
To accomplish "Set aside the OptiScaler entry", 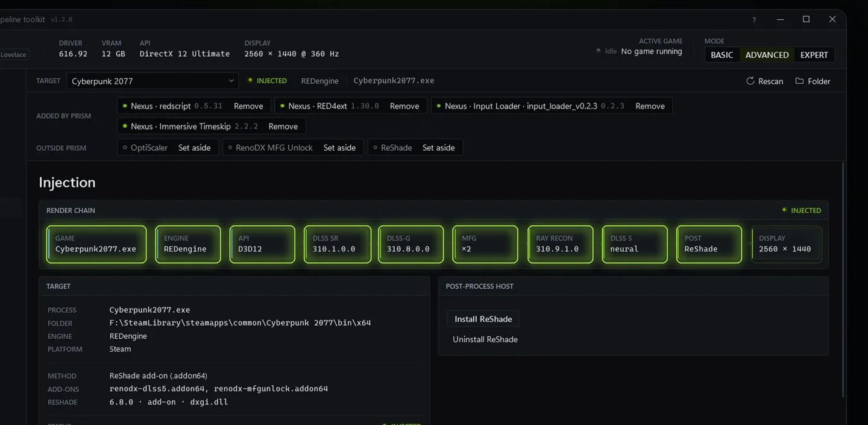I will pyautogui.click(x=194, y=148).
